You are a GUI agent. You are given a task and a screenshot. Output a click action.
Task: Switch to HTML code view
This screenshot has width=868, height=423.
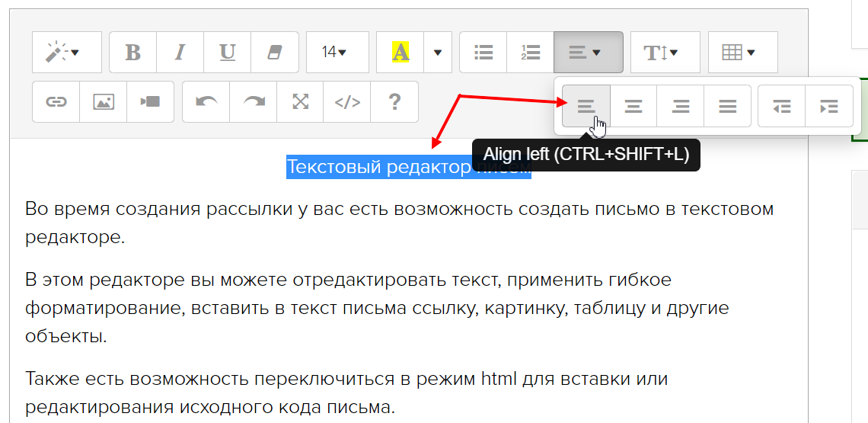click(347, 102)
